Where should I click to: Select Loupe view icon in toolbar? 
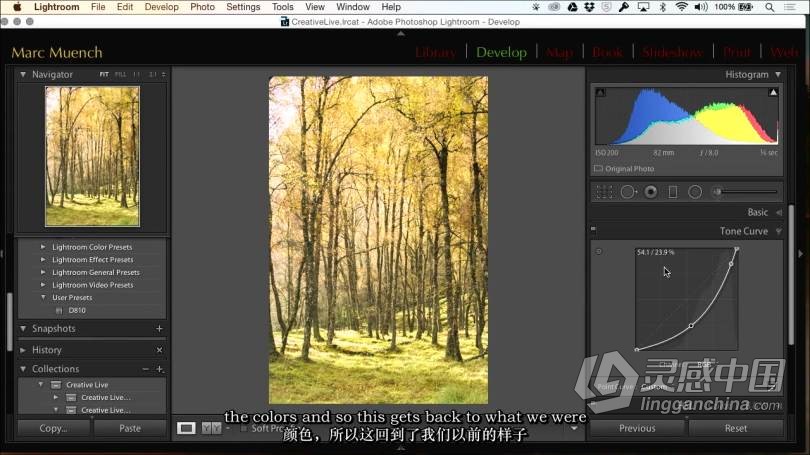pos(186,428)
